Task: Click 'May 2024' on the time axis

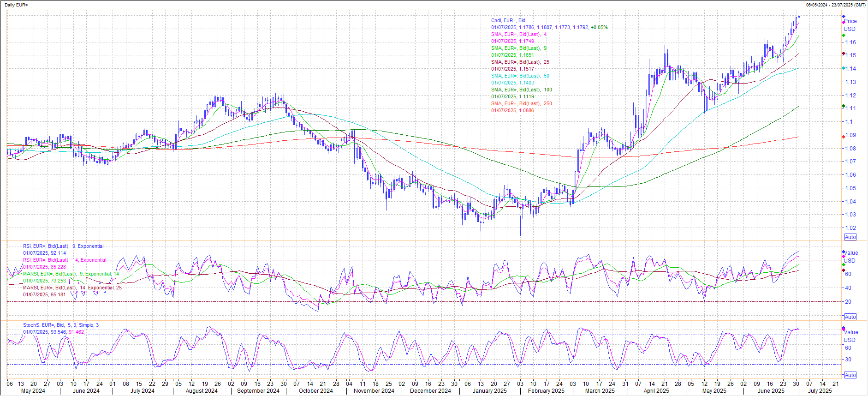Action: tap(33, 391)
